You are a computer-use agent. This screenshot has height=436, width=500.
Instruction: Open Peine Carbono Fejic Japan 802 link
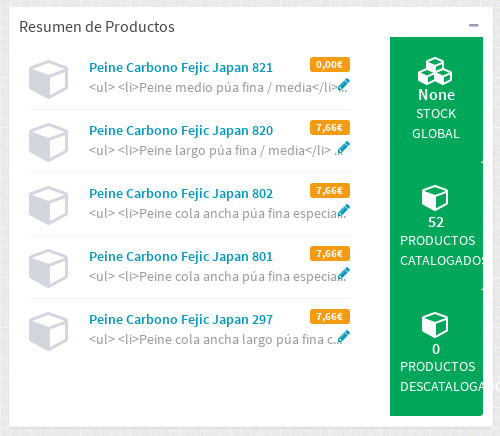tap(181, 194)
